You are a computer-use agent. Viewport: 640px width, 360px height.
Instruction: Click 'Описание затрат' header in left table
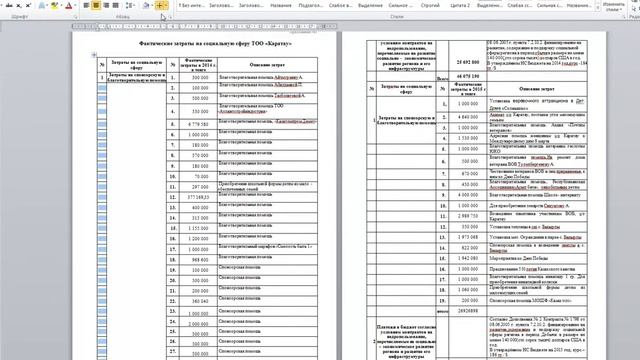click(x=267, y=65)
